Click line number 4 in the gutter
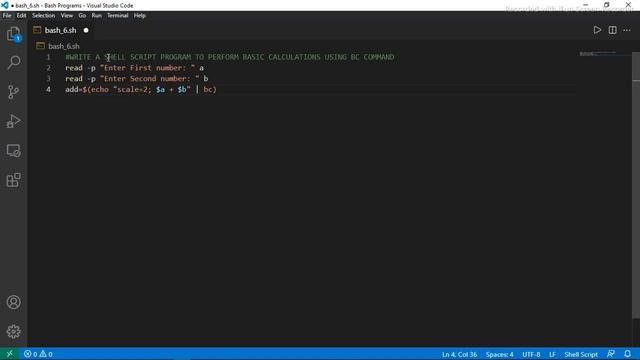 click(x=48, y=89)
